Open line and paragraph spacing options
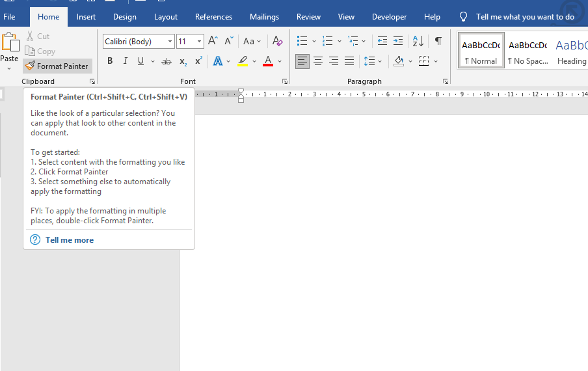The width and height of the screenshot is (588, 371). click(369, 61)
